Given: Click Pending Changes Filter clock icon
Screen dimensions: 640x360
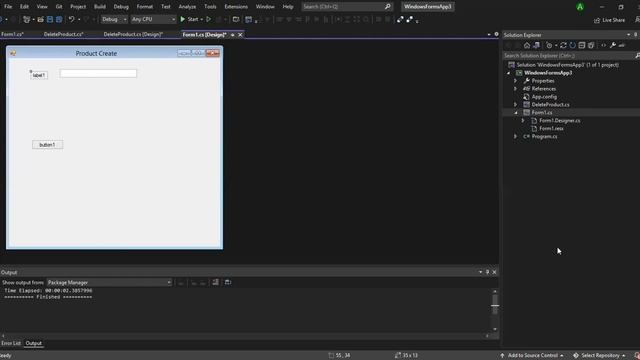Looking at the screenshot, I should pos(549,45).
